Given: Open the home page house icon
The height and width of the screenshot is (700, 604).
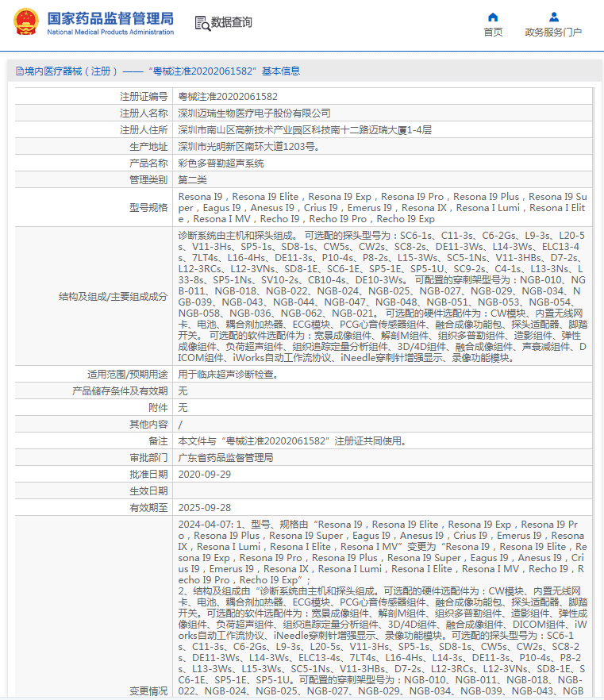Looking at the screenshot, I should click(493, 17).
